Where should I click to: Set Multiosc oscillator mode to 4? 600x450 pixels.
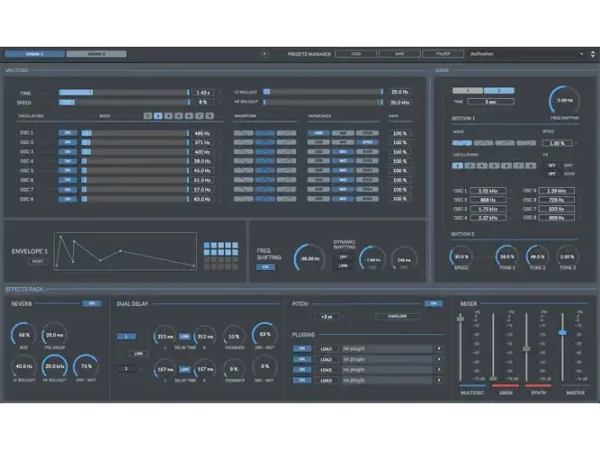(x=168, y=116)
